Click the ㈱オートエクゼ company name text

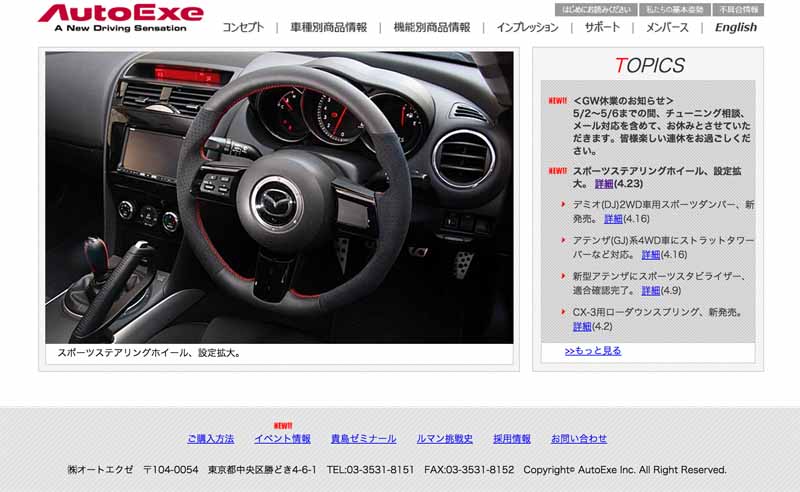[x=101, y=470]
